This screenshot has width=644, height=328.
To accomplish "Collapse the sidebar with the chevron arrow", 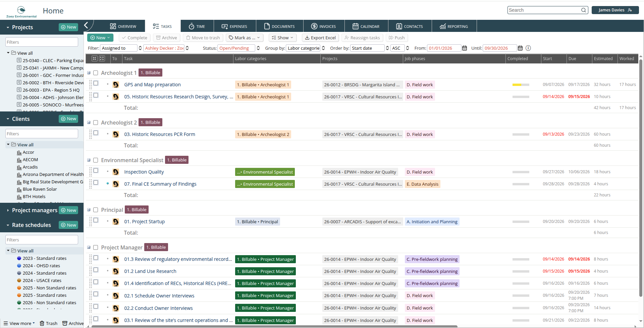I will [x=86, y=25].
